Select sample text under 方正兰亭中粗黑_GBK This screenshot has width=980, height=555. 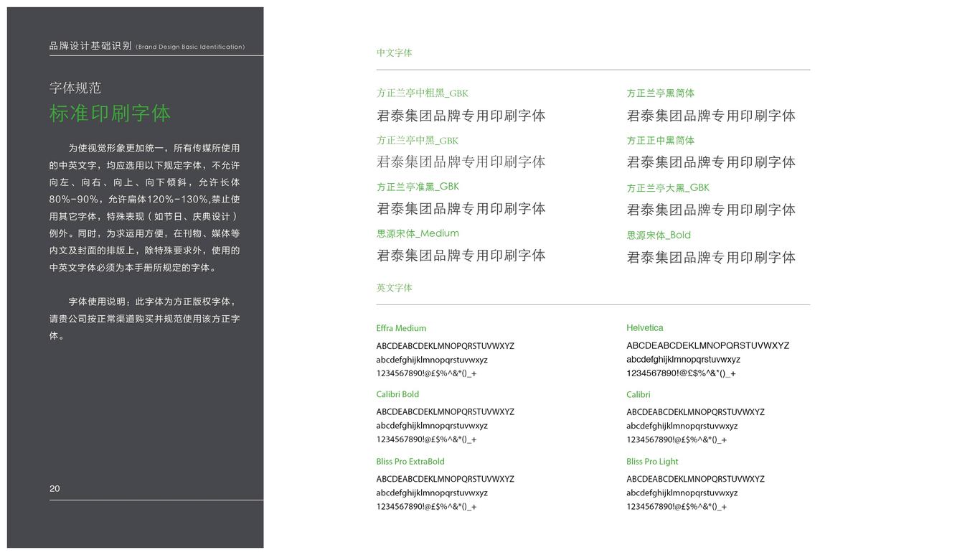461,116
